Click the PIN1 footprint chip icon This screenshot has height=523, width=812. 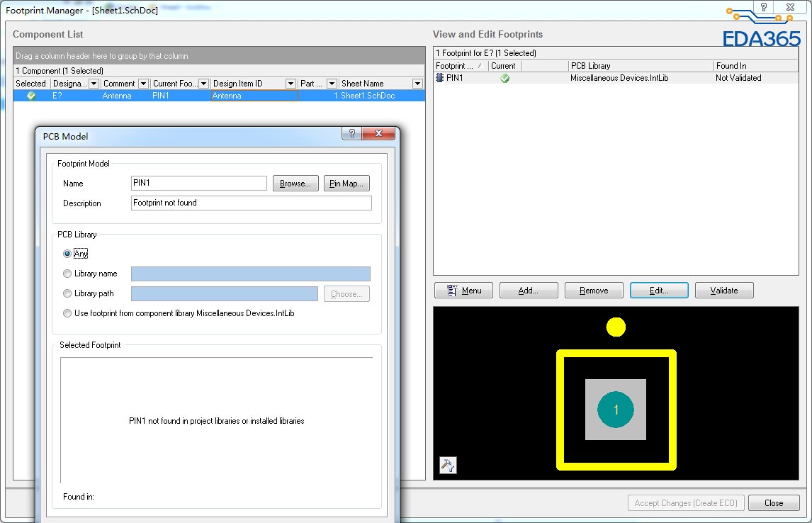pos(440,78)
